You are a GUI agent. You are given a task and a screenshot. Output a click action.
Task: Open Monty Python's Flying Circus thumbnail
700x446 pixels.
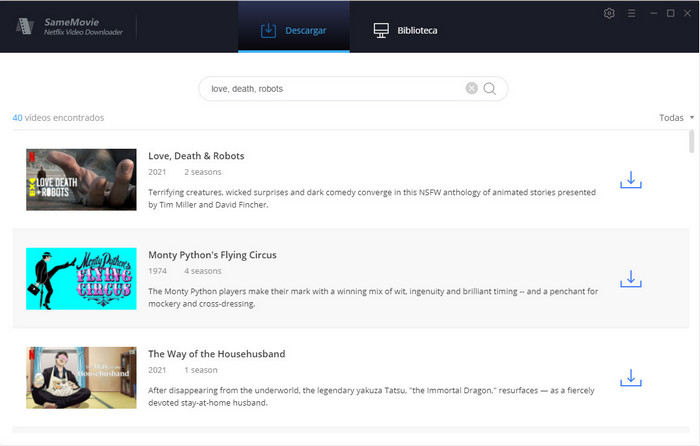click(81, 279)
